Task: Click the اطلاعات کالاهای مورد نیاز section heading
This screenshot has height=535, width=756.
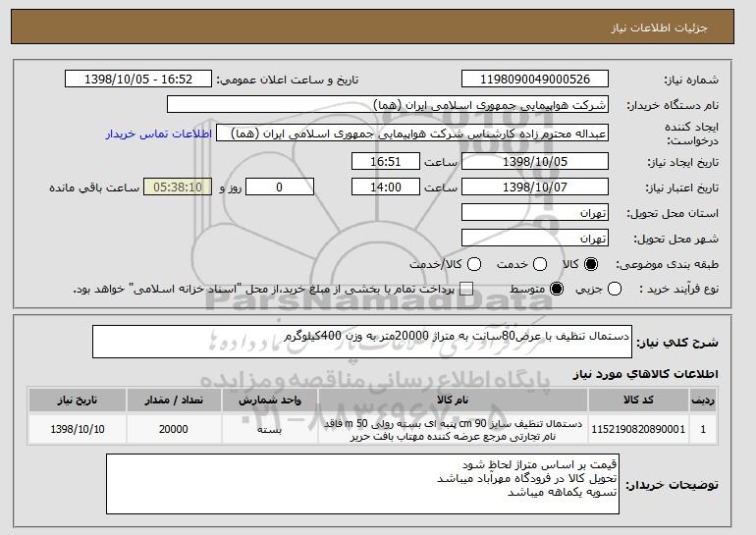Action: click(646, 374)
